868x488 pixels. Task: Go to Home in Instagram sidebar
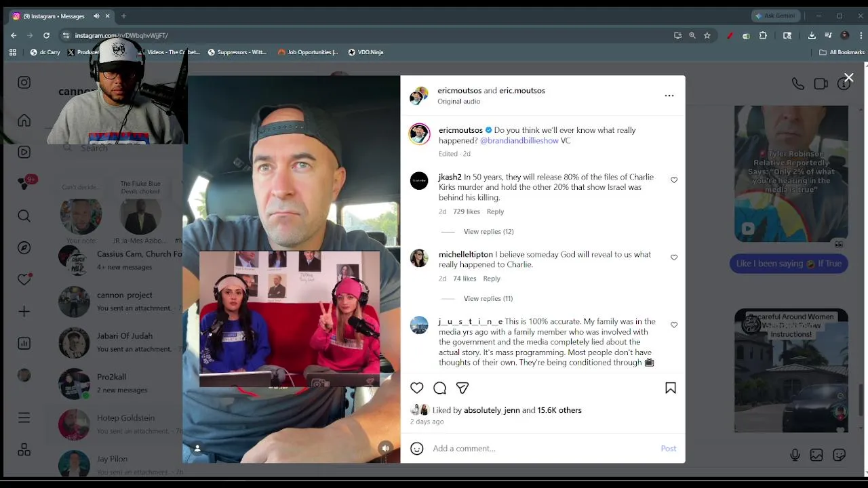point(24,121)
